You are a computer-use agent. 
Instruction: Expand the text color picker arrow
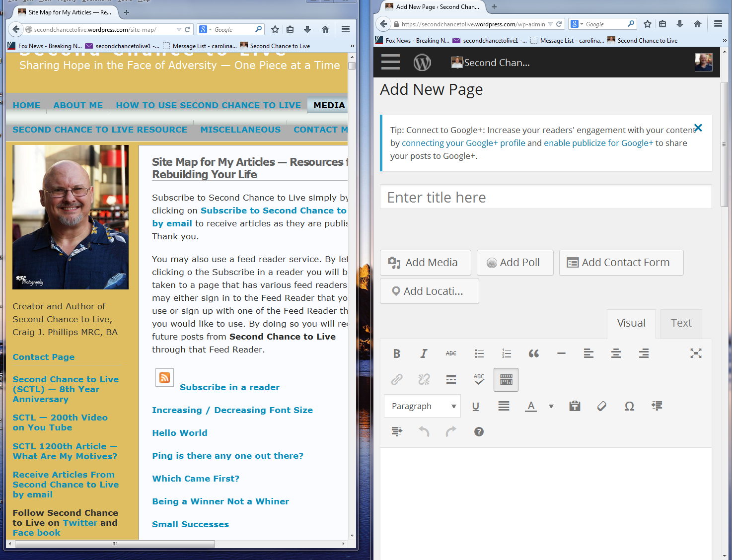(x=551, y=406)
